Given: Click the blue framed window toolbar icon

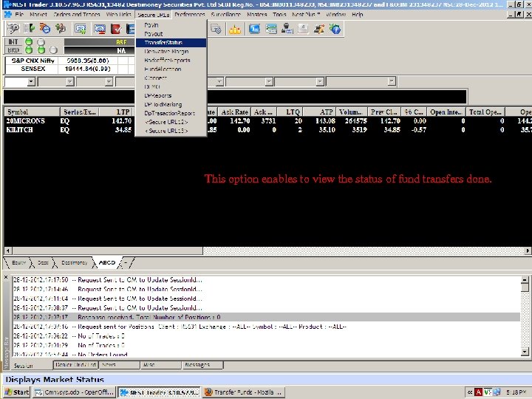Looking at the screenshot, I should coord(254,29).
